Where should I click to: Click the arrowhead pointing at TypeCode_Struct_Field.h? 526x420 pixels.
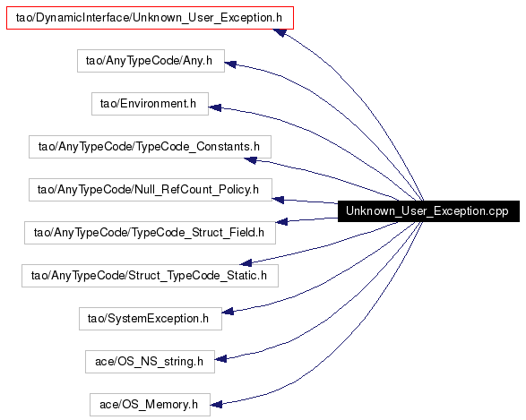click(x=281, y=221)
